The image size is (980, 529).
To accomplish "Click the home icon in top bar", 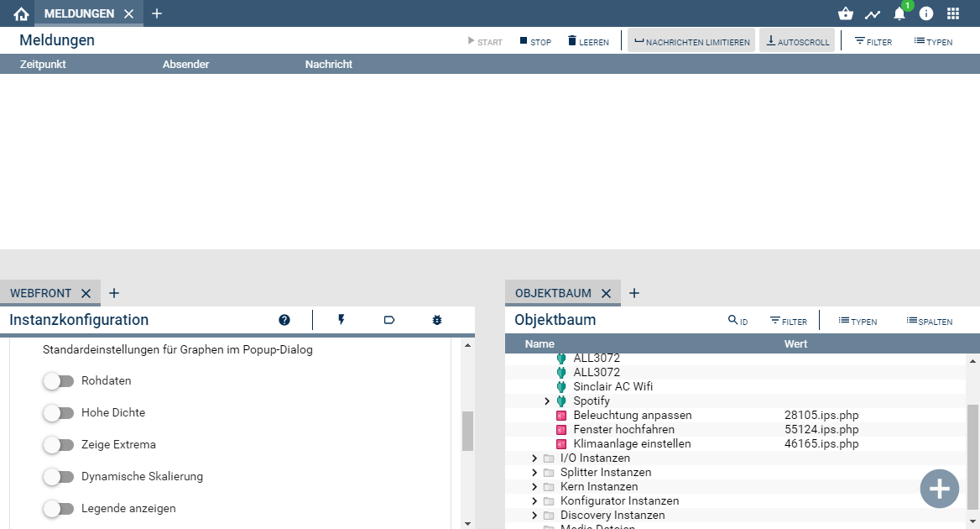I will tap(22, 13).
